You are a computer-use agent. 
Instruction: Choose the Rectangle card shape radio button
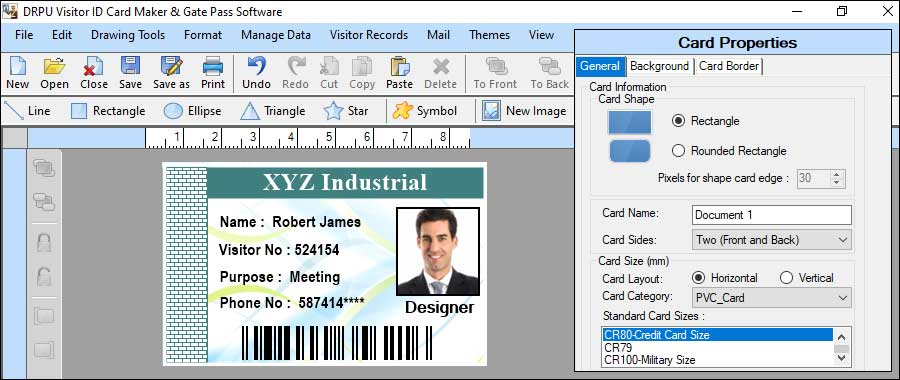(678, 121)
